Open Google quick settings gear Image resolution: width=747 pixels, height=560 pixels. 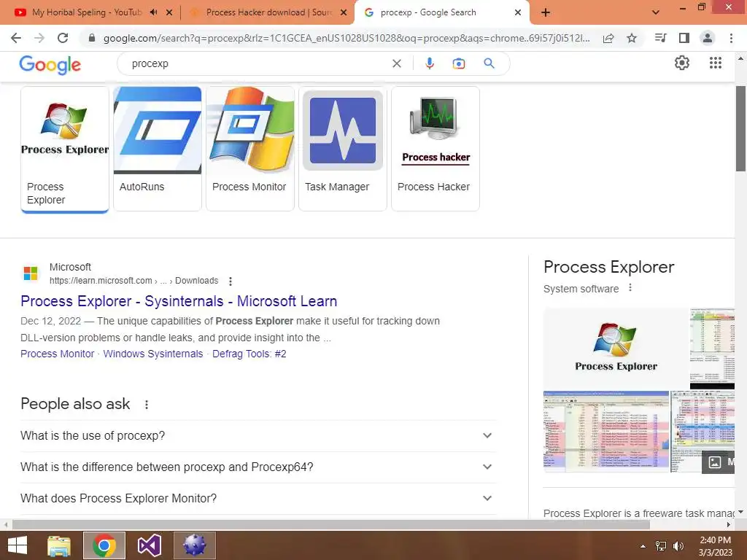click(682, 63)
